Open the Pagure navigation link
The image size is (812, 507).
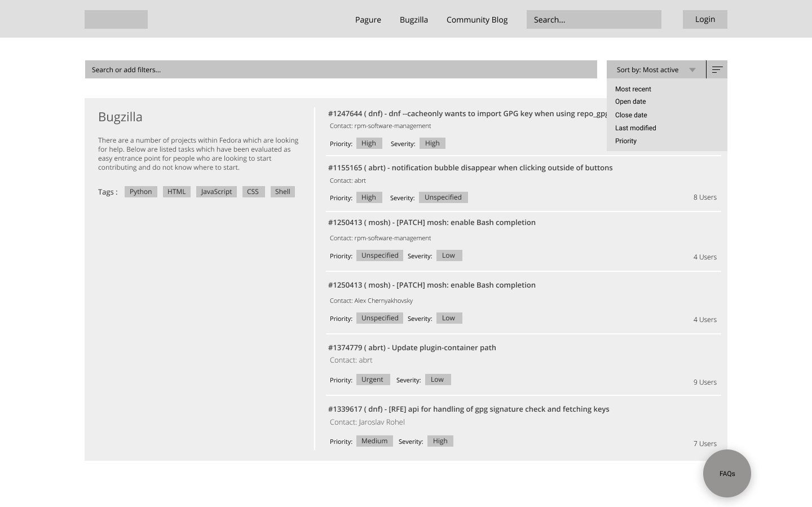click(368, 20)
